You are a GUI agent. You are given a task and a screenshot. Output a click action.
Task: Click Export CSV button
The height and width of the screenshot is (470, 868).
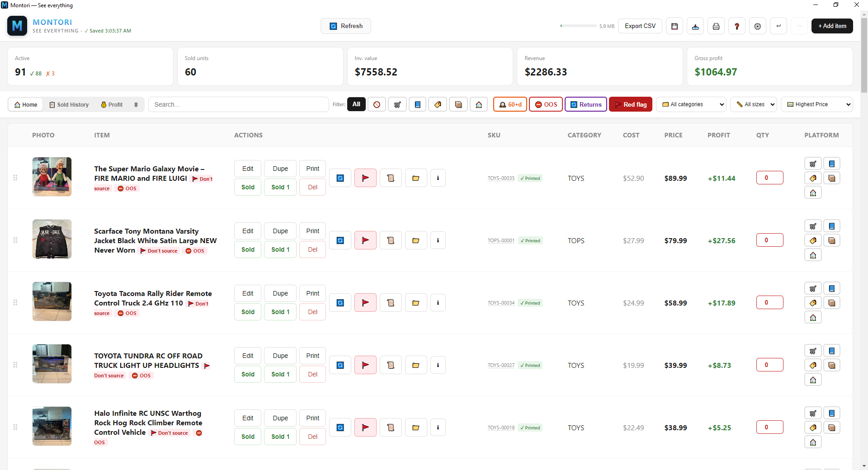pyautogui.click(x=640, y=26)
